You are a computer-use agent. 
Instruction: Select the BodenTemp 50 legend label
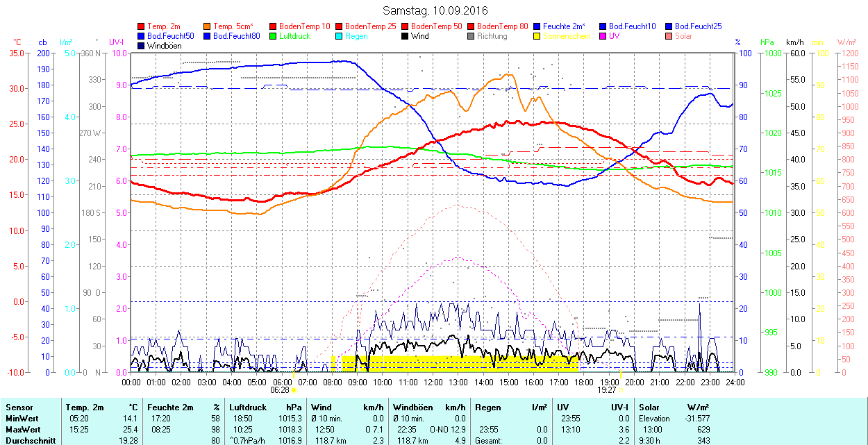tap(437, 26)
